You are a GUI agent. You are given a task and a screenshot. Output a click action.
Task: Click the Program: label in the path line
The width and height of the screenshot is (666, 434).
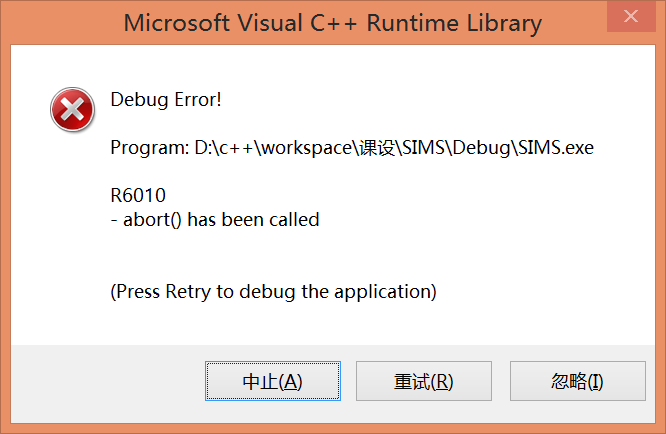150,148
